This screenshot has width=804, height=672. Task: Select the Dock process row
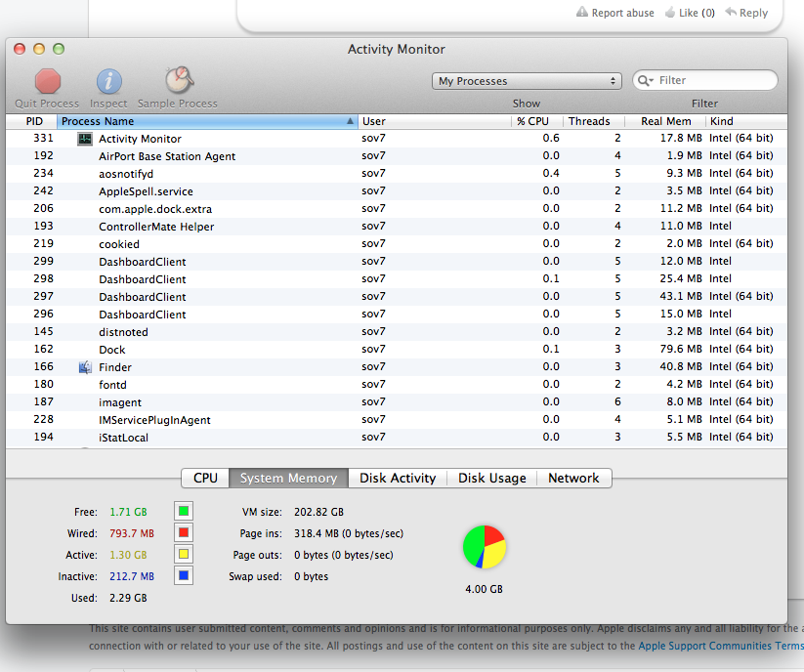(x=397, y=349)
